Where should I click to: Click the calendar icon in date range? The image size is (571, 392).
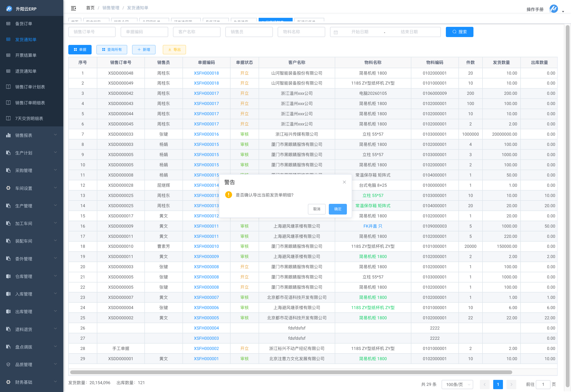point(336,32)
